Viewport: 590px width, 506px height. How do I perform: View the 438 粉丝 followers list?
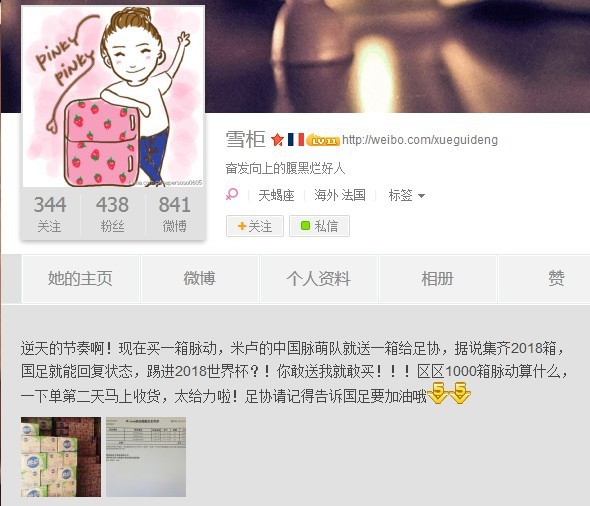(113, 214)
